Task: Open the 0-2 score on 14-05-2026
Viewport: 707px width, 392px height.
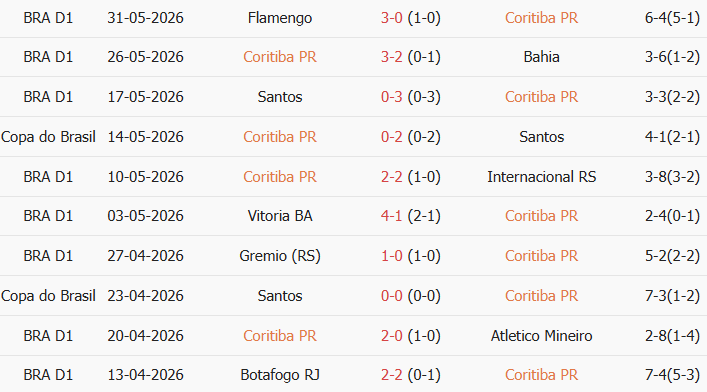Action: 391,137
